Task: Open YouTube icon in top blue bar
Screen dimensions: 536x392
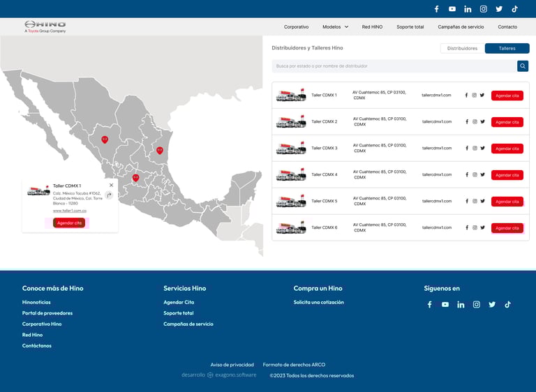Action: 452,9
